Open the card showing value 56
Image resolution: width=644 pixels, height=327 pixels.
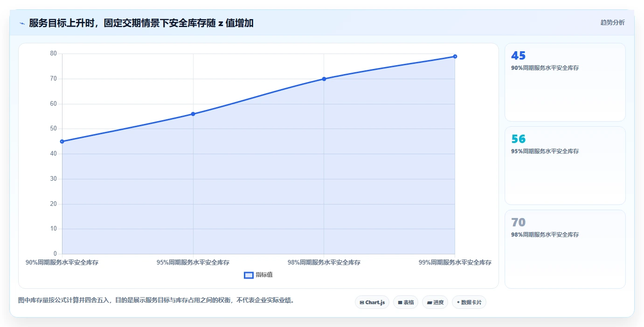[x=565, y=165]
